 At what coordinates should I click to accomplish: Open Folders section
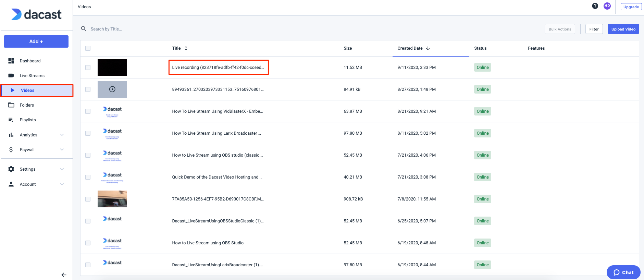click(27, 105)
